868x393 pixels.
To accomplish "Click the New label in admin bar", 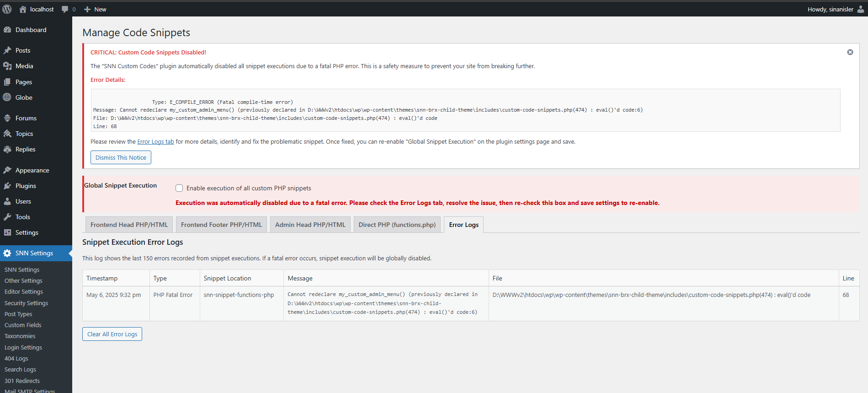I will (x=100, y=9).
